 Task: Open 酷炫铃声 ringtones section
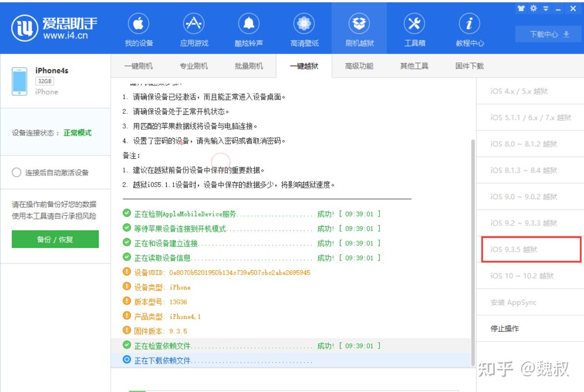pyautogui.click(x=249, y=31)
